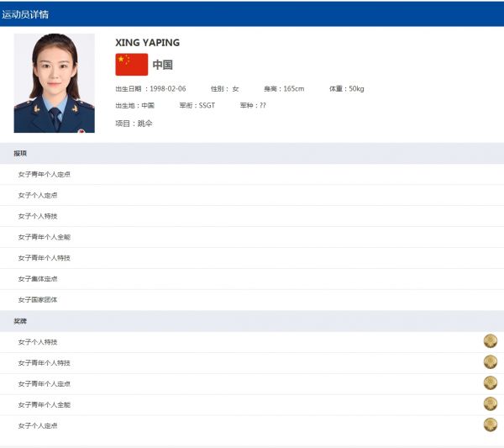The width and height of the screenshot is (504, 448).
Task: Click 女子青年个人定点 text in the 奖牌 list
Action: 44,383
